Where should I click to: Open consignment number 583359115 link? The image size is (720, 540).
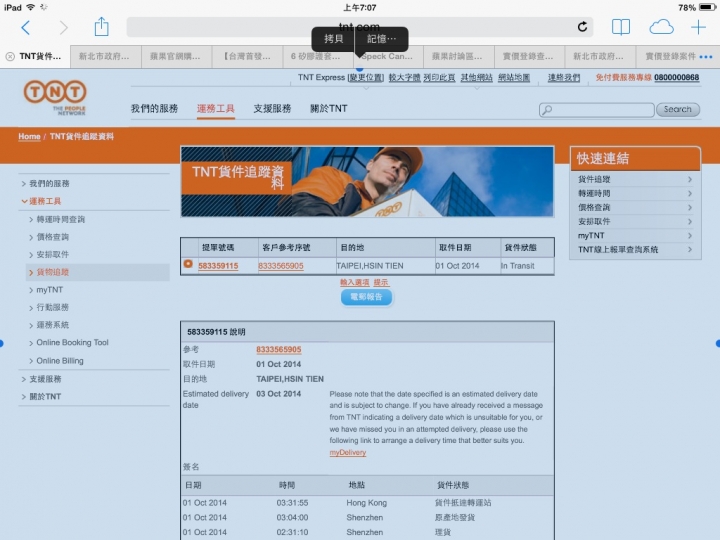[218, 266]
